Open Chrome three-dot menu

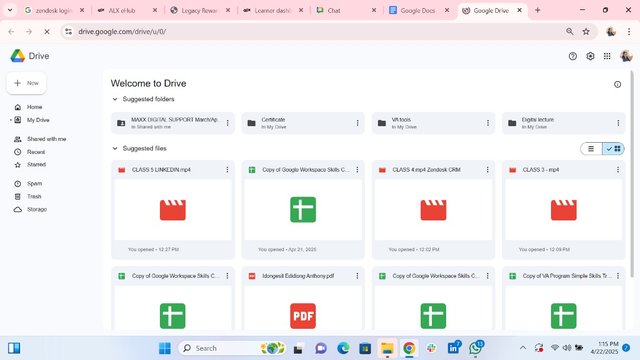pyautogui.click(x=629, y=31)
